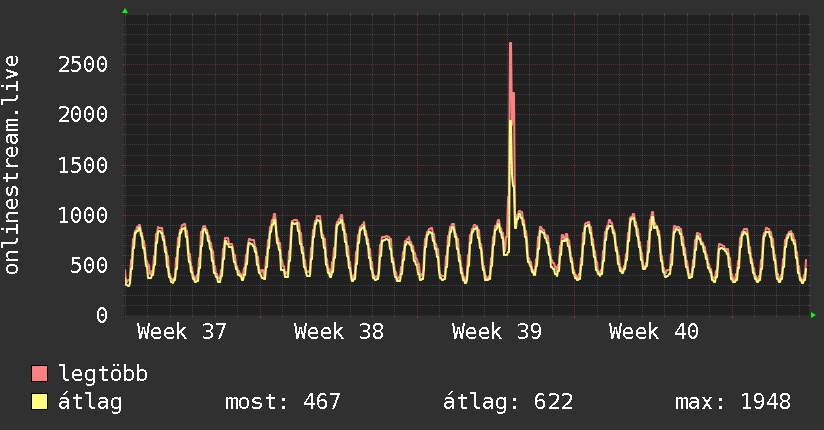Viewport: 824px width, 430px height.
Task: Click the 0 y-axis label
Action: click(x=102, y=315)
